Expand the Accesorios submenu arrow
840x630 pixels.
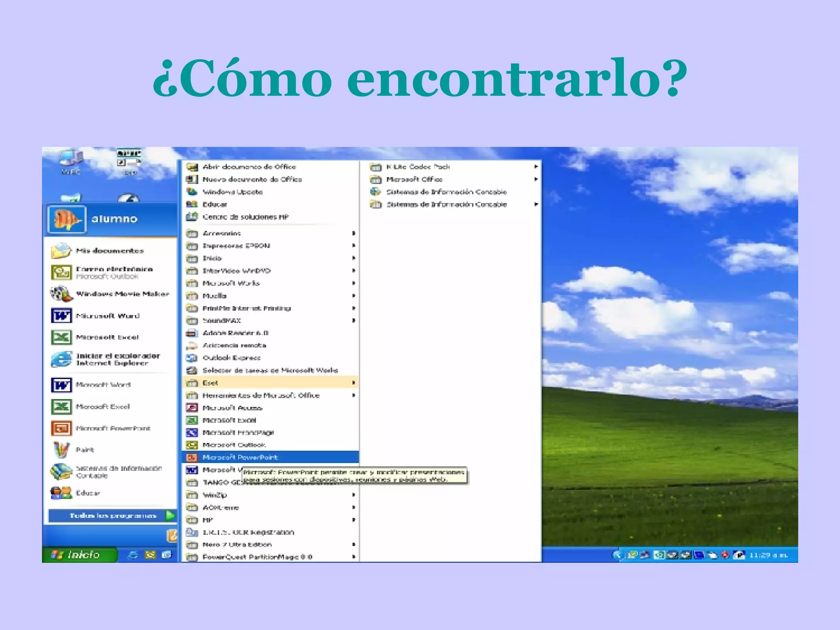point(354,233)
